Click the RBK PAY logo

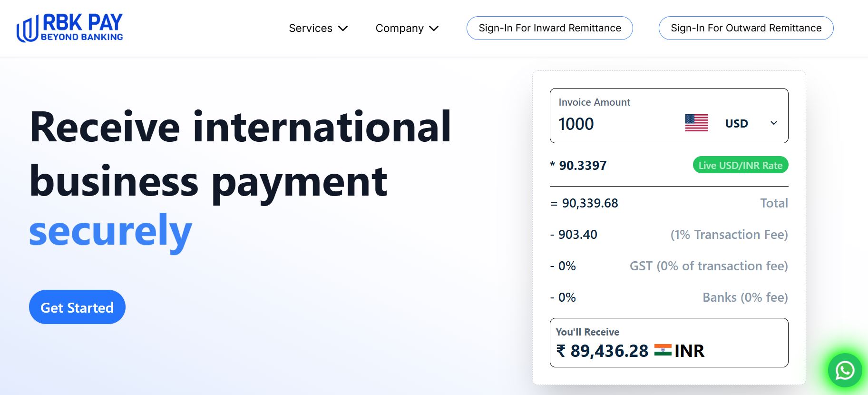70,28
